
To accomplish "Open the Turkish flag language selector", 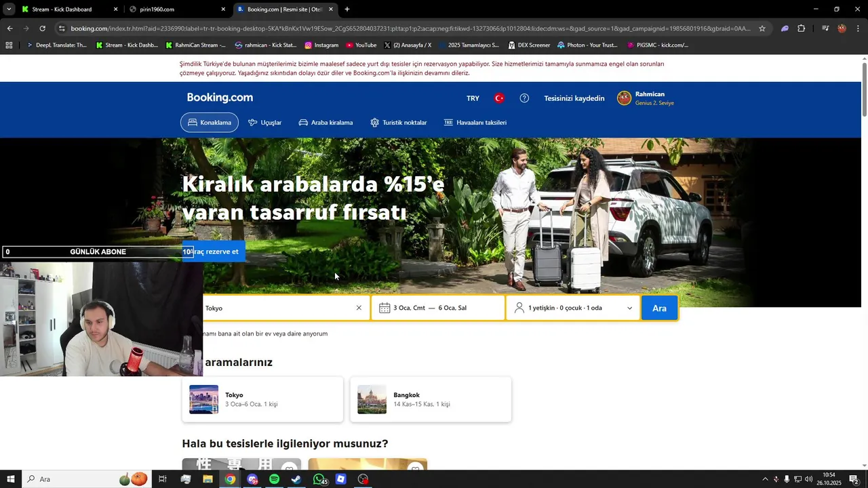I will [499, 98].
